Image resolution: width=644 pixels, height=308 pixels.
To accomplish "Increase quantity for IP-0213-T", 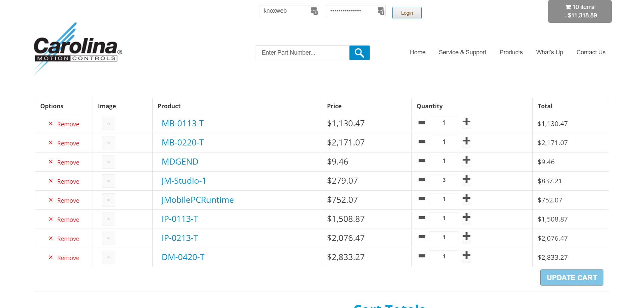I will point(467,237).
